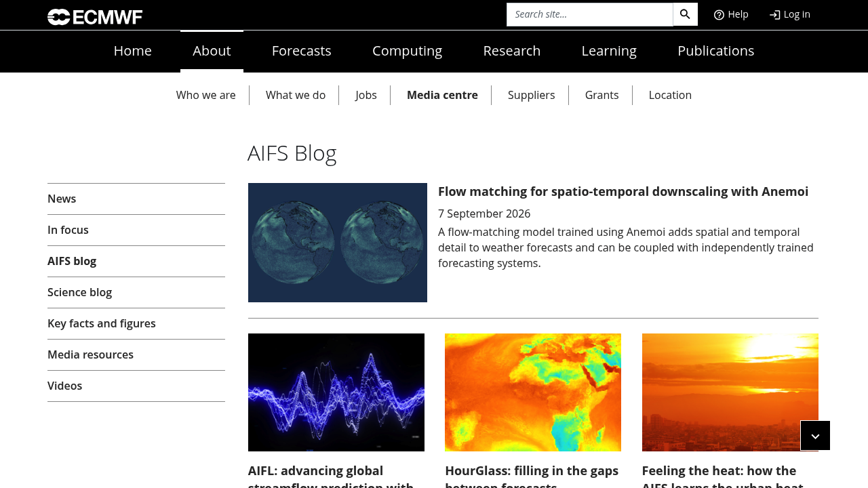Click the HourGlass heat map thumbnail
This screenshot has width=868, height=488.
click(533, 392)
